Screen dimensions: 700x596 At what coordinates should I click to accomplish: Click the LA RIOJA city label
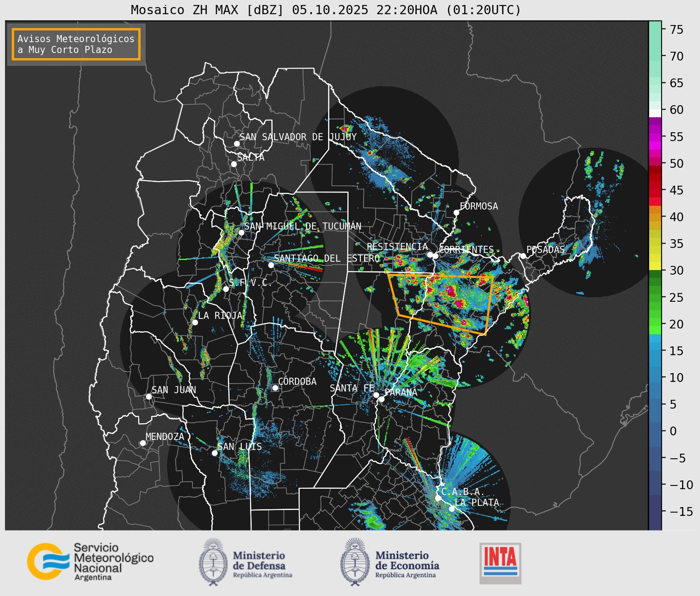220,316
